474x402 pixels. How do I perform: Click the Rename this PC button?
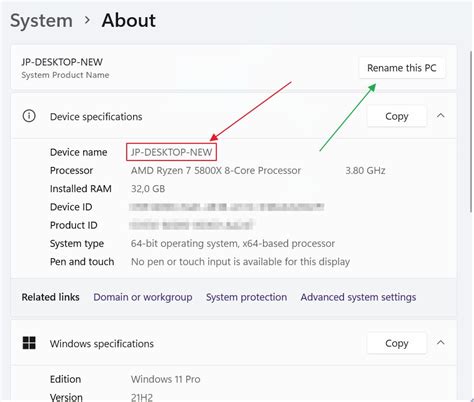pyautogui.click(x=402, y=68)
